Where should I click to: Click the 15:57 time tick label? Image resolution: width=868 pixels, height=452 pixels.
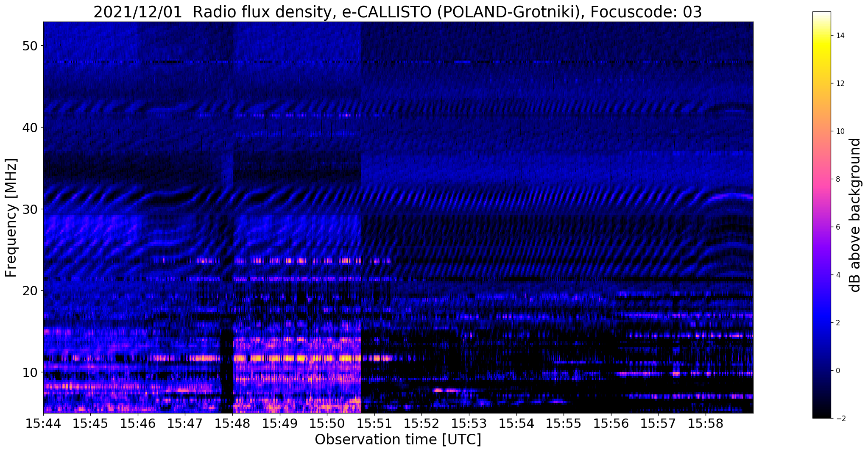coord(658,423)
